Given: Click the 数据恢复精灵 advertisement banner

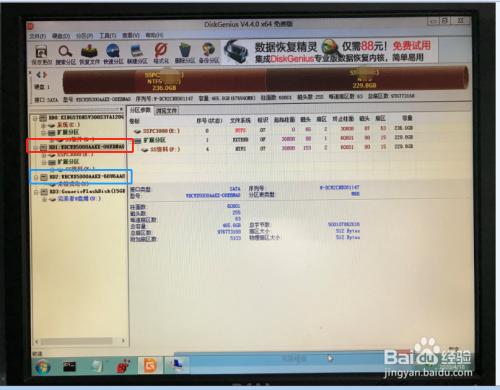Looking at the screenshot, I should click(330, 51).
